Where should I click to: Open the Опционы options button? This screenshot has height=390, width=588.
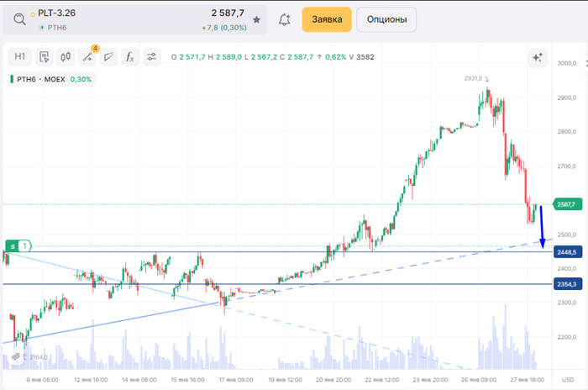[x=386, y=19]
